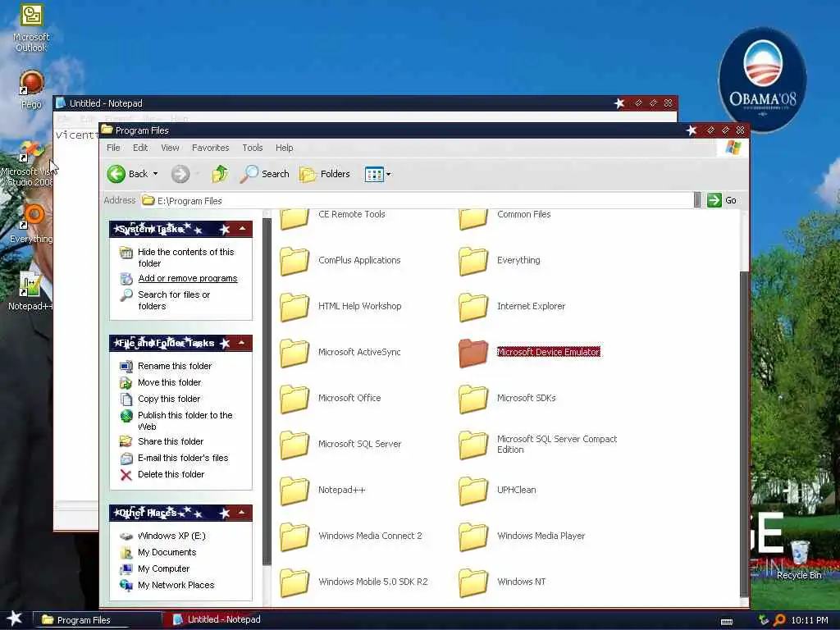The height and width of the screenshot is (630, 840).
Task: Switch to Program Files taskbar button
Action: tap(98, 620)
